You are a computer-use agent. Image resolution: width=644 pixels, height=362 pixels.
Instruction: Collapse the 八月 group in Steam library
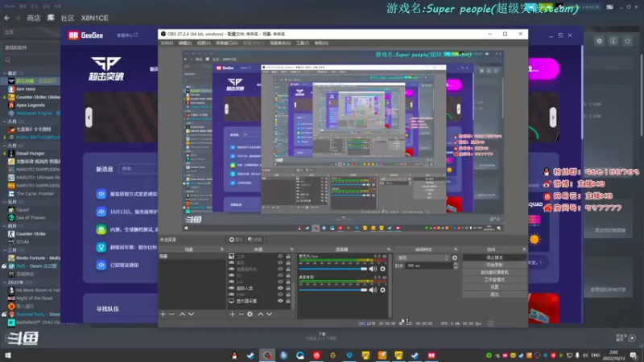5,121
